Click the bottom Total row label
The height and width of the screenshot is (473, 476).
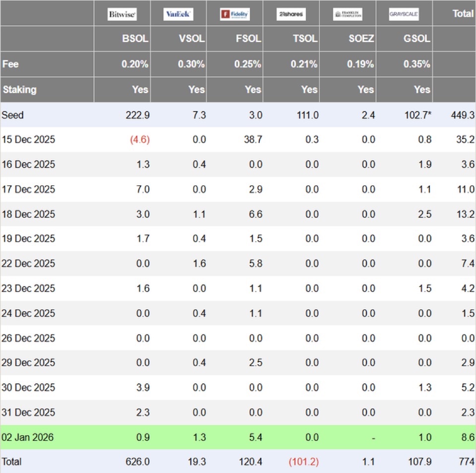point(11,462)
